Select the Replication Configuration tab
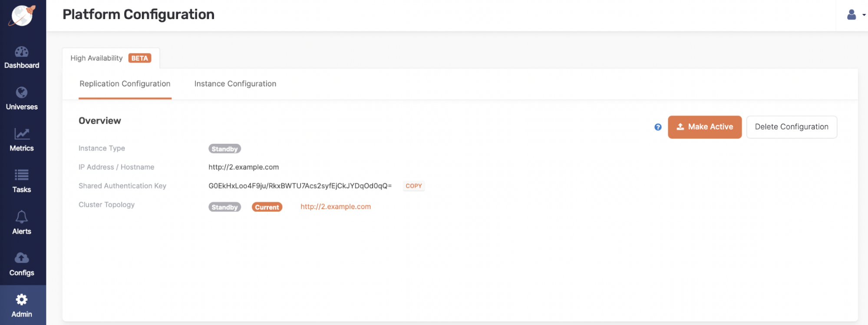 click(125, 84)
